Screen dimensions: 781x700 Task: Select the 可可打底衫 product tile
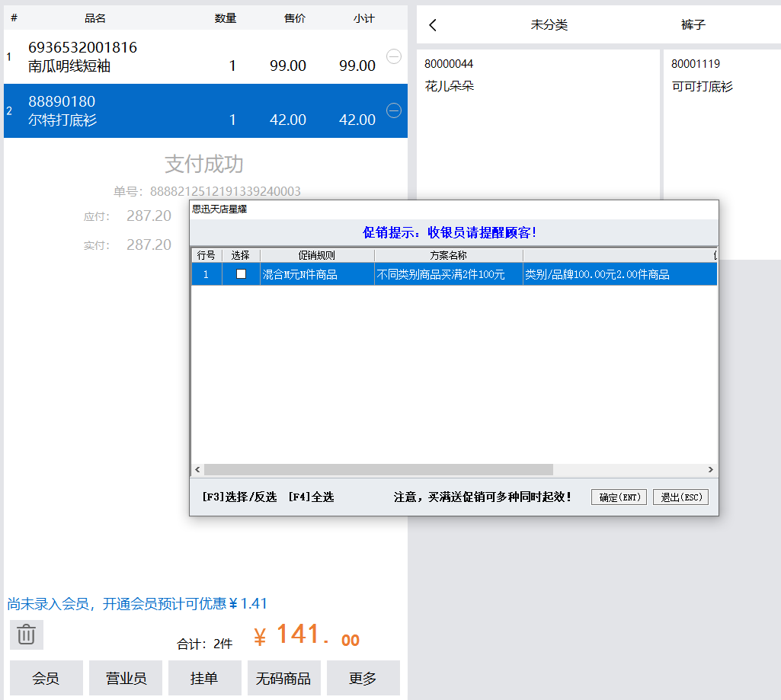click(x=722, y=122)
